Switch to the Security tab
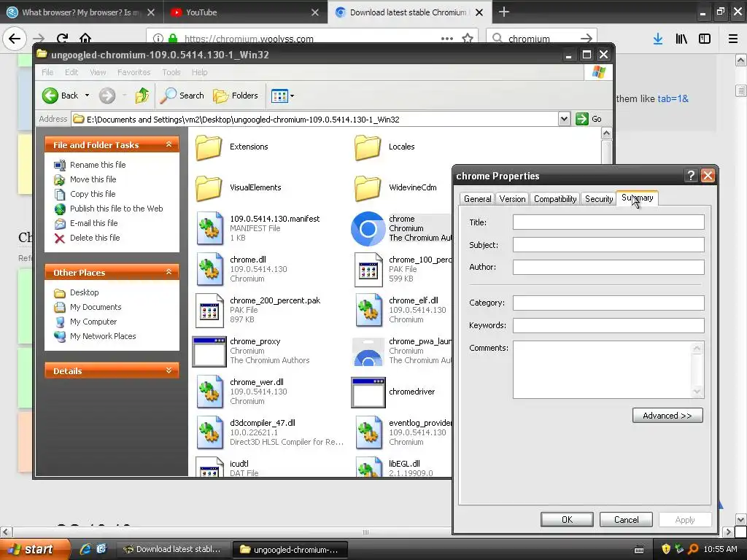 [598, 199]
